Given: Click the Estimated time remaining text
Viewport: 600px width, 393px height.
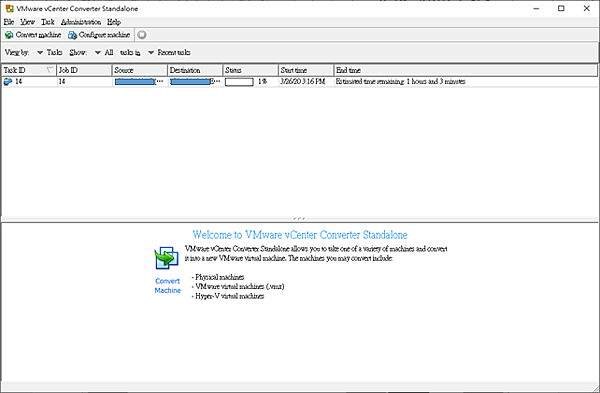Looking at the screenshot, I should coord(401,82).
